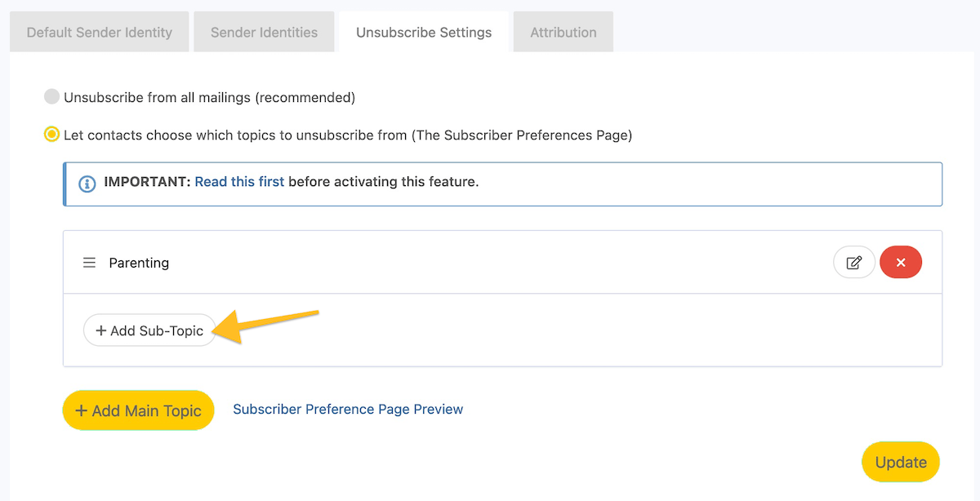The height and width of the screenshot is (501, 980).
Task: Switch to the Default Sender Identity tab
Action: tap(98, 32)
